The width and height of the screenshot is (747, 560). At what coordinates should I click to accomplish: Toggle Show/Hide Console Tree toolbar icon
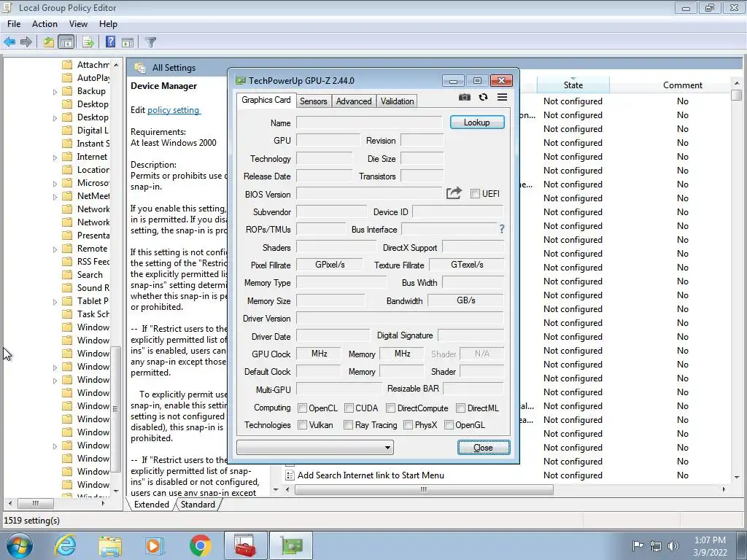[x=66, y=42]
